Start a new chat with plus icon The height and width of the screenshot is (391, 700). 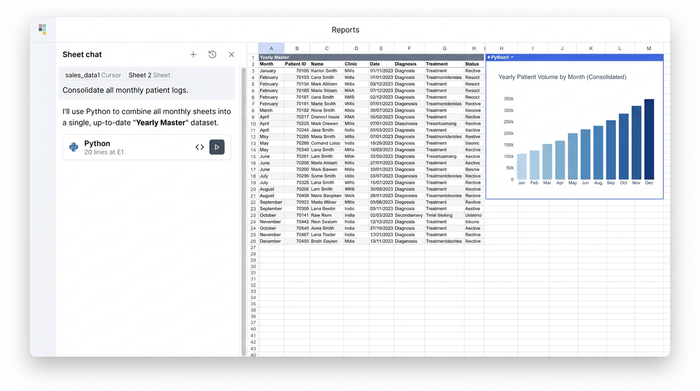193,54
